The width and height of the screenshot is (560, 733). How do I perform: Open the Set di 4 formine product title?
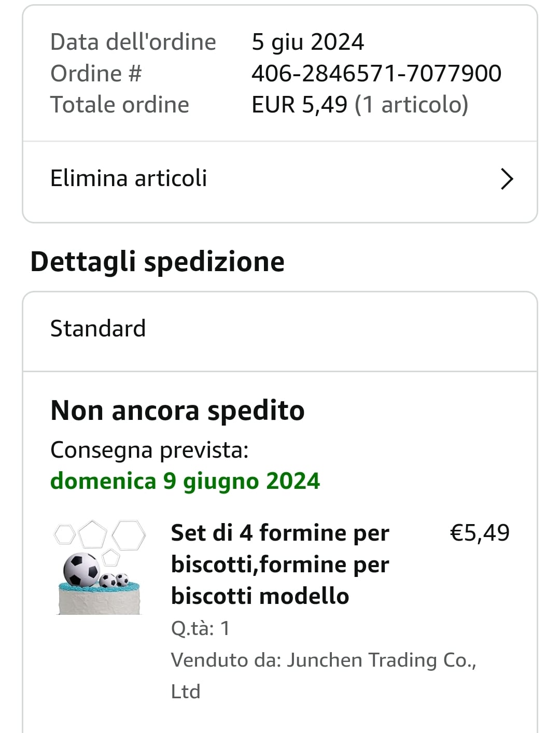[280, 564]
